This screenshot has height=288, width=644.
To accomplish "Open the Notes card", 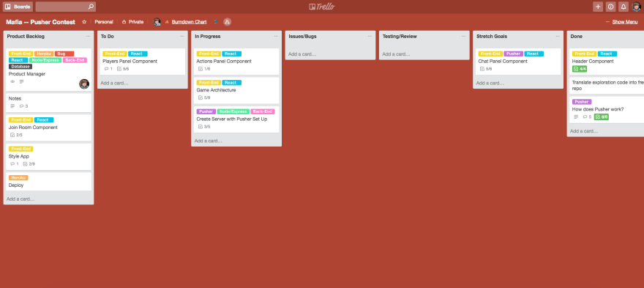I will [x=48, y=103].
